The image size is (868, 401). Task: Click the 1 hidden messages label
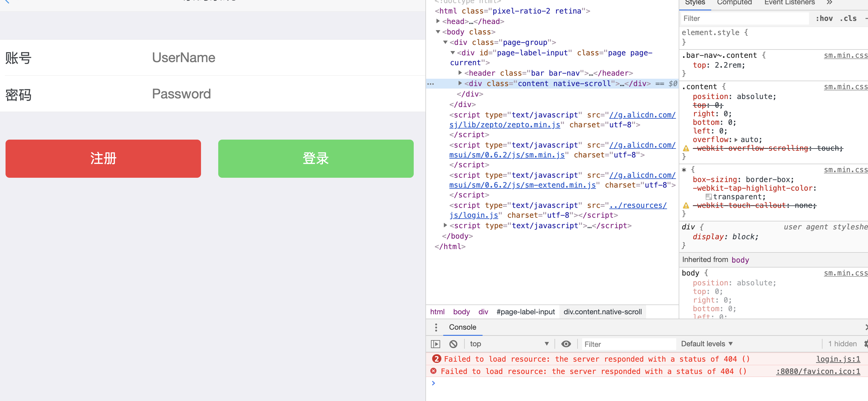[x=842, y=344]
